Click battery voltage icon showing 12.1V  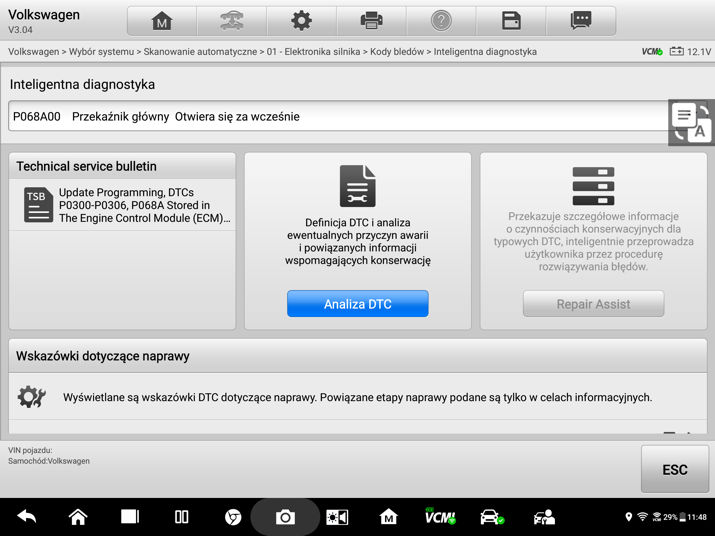[677, 52]
